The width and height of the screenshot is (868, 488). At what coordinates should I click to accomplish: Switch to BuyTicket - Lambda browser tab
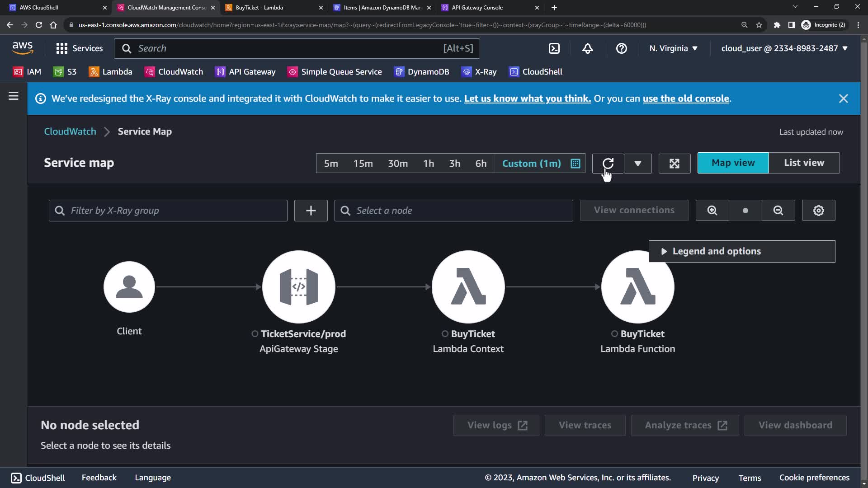(259, 8)
